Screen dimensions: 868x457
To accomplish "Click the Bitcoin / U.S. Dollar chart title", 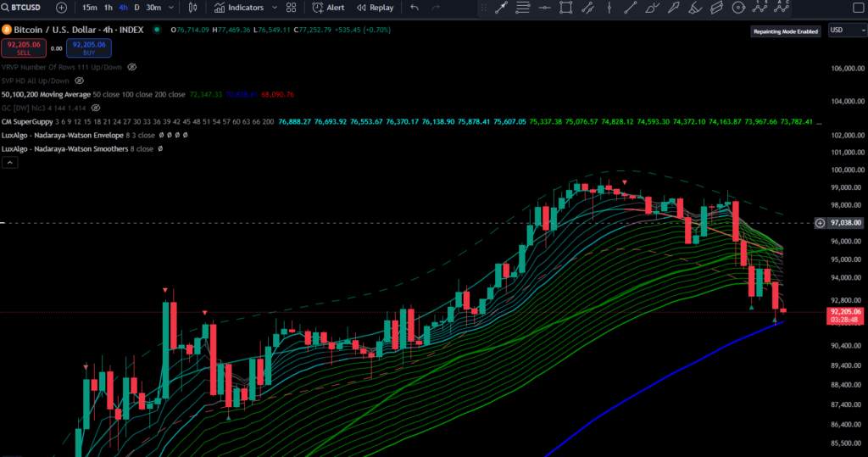I will (79, 30).
